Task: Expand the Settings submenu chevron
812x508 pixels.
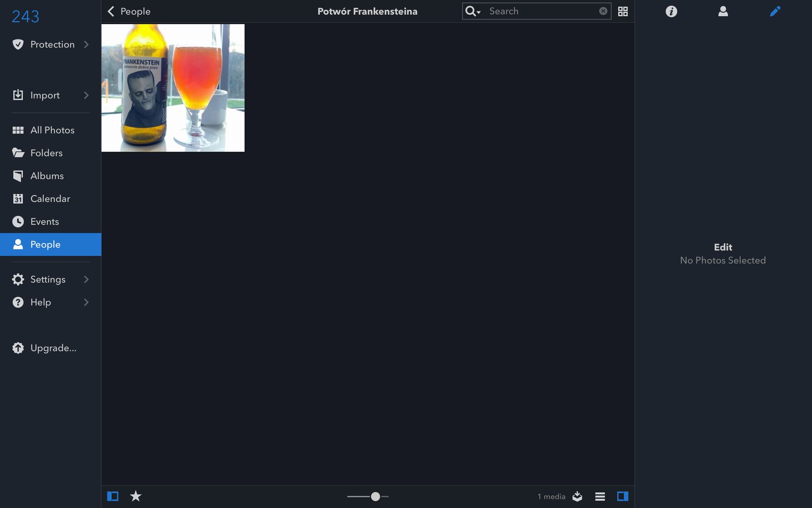Action: (86, 279)
